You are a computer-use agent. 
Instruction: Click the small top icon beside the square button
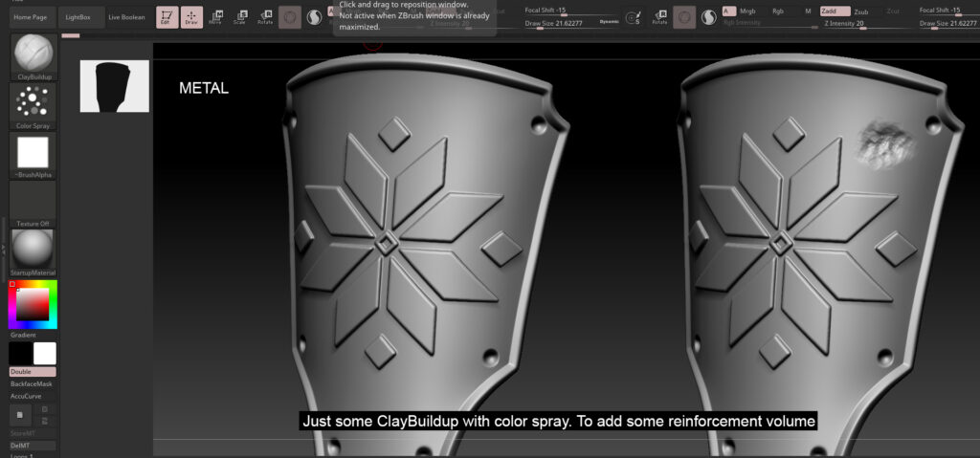(44, 408)
